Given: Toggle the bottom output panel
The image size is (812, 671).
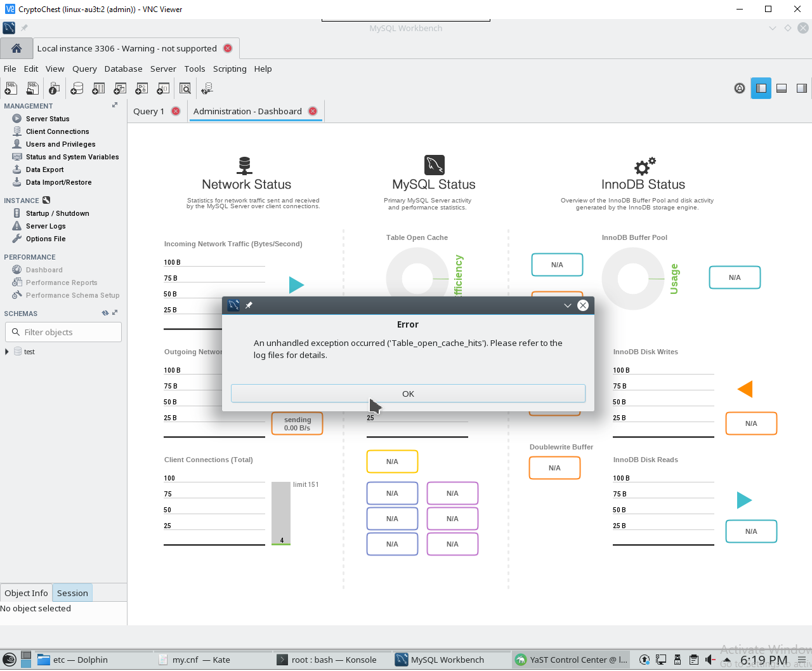Looking at the screenshot, I should 782,88.
